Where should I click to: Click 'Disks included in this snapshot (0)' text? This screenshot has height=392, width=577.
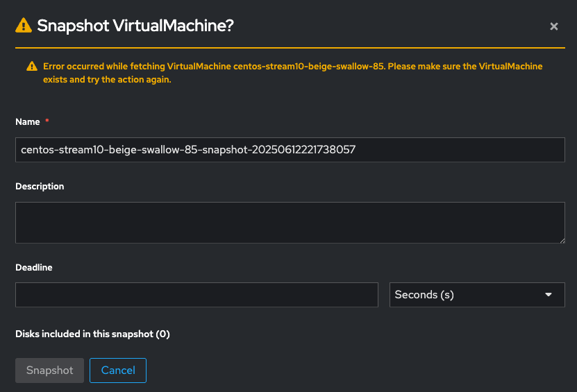(x=92, y=334)
